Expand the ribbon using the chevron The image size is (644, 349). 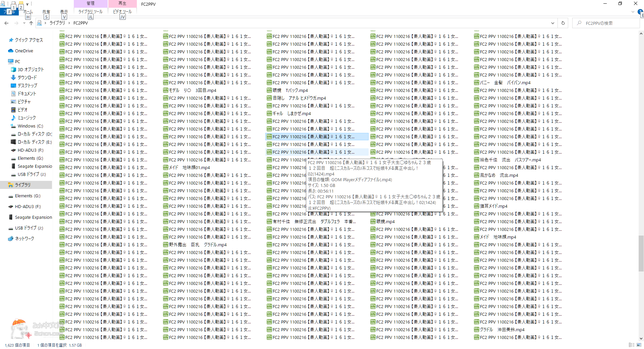click(633, 12)
